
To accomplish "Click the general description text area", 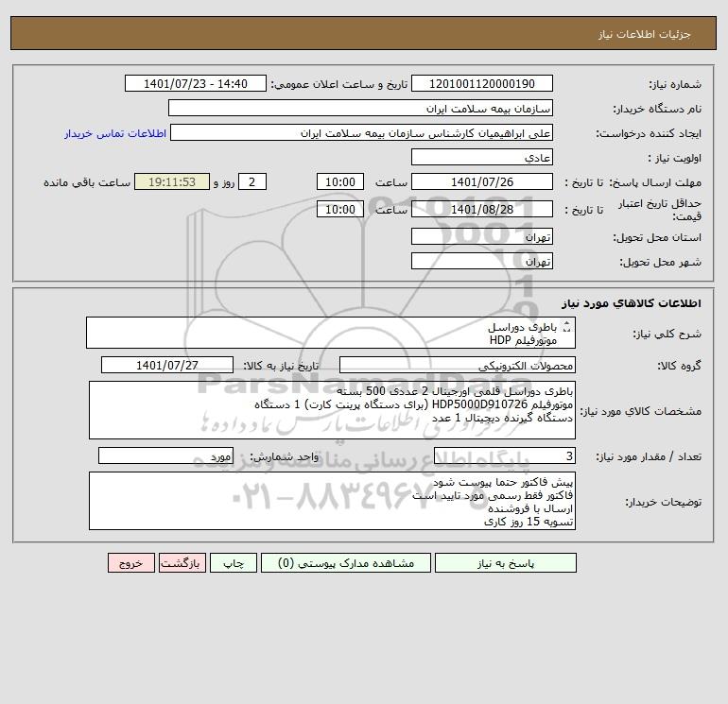I will coord(331,333).
